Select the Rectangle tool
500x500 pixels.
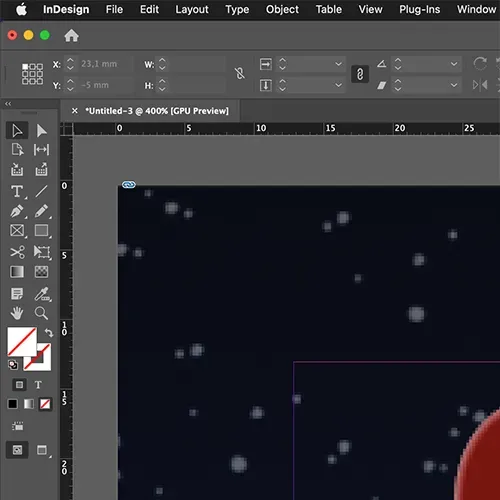tap(41, 230)
